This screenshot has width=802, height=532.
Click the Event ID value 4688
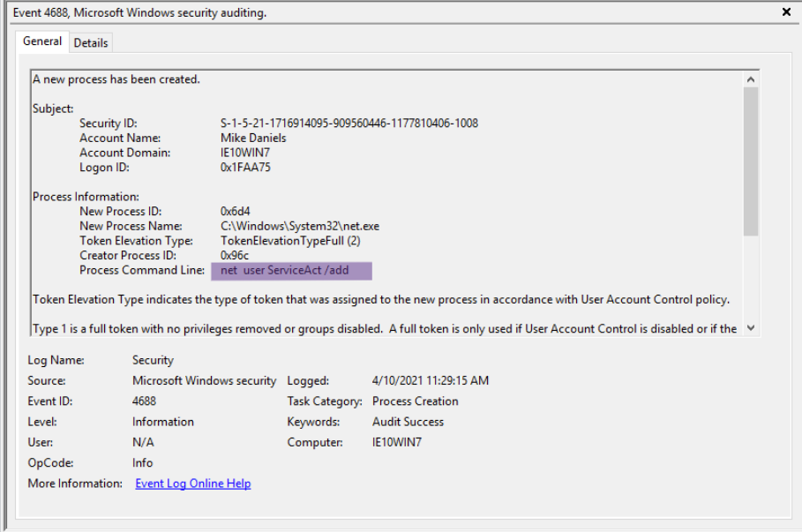coord(144,401)
